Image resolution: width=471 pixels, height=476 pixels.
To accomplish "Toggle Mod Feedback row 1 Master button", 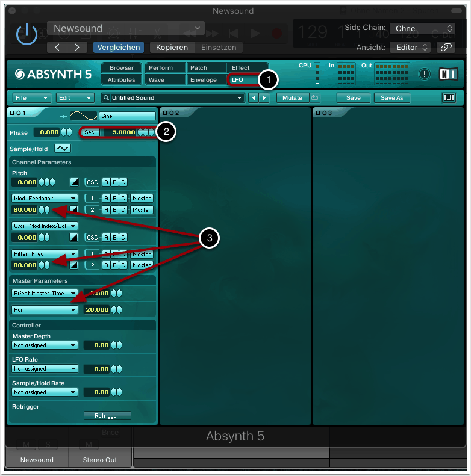I will (142, 198).
